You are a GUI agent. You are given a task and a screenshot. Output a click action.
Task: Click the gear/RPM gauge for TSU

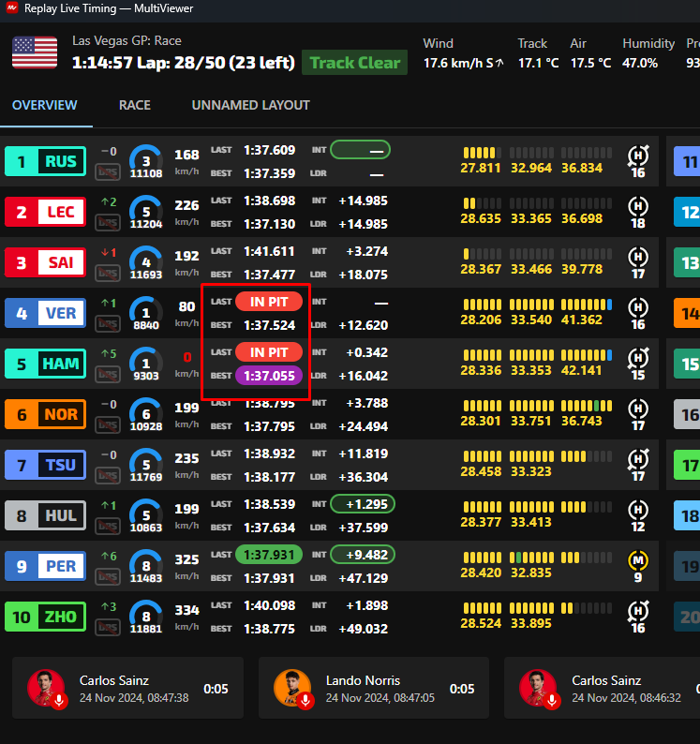[x=146, y=465]
